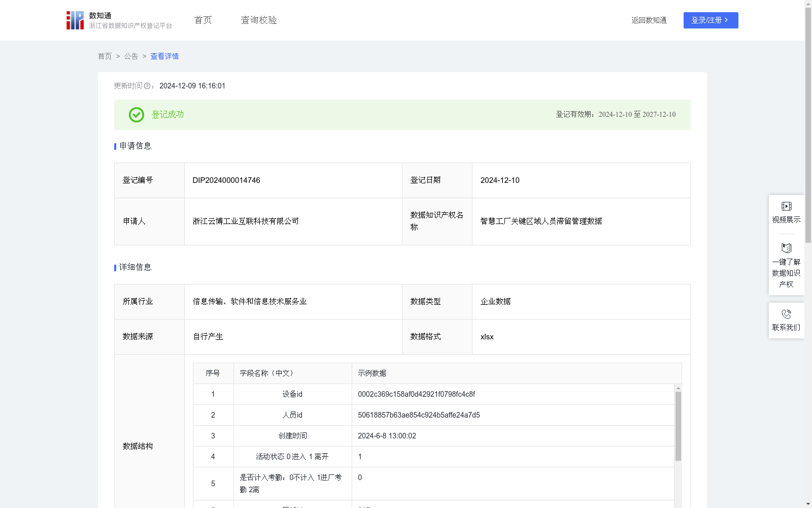812x508 pixels.
Task: Click registration number DIP2024000014746
Action: [226, 180]
